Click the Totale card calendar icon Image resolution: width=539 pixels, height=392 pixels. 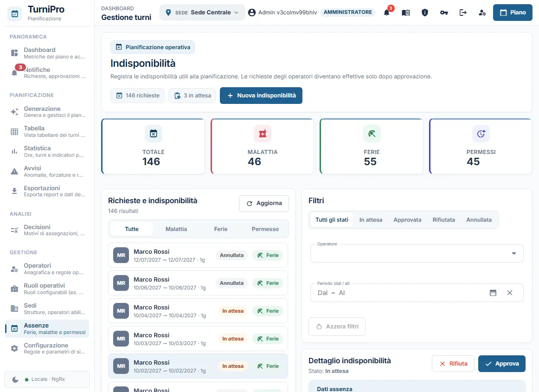pos(154,134)
